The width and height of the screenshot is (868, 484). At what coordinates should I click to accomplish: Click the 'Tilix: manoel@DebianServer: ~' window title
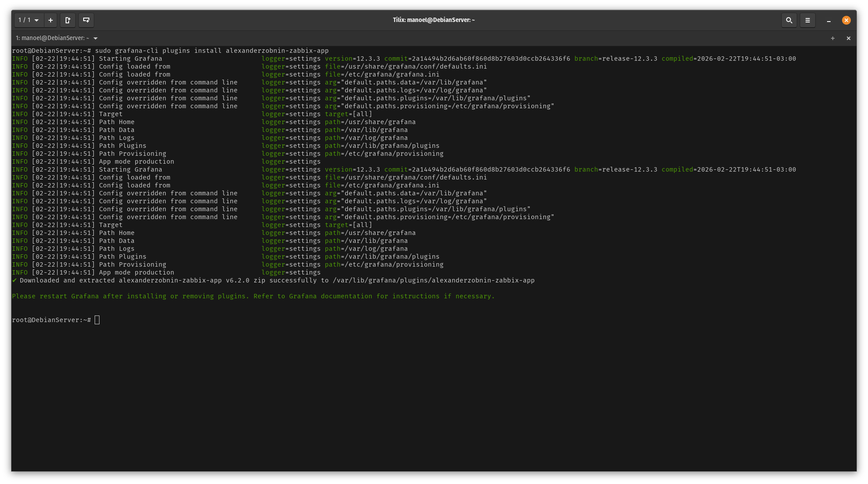coord(434,20)
